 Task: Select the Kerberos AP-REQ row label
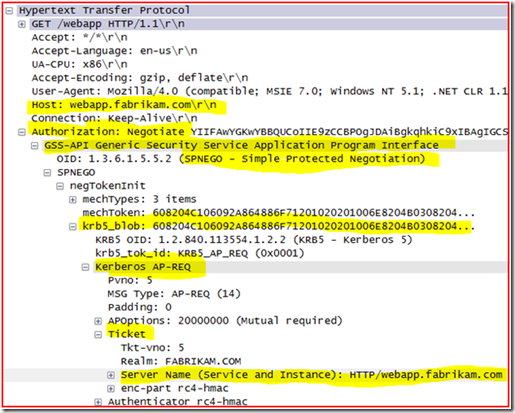click(x=143, y=267)
